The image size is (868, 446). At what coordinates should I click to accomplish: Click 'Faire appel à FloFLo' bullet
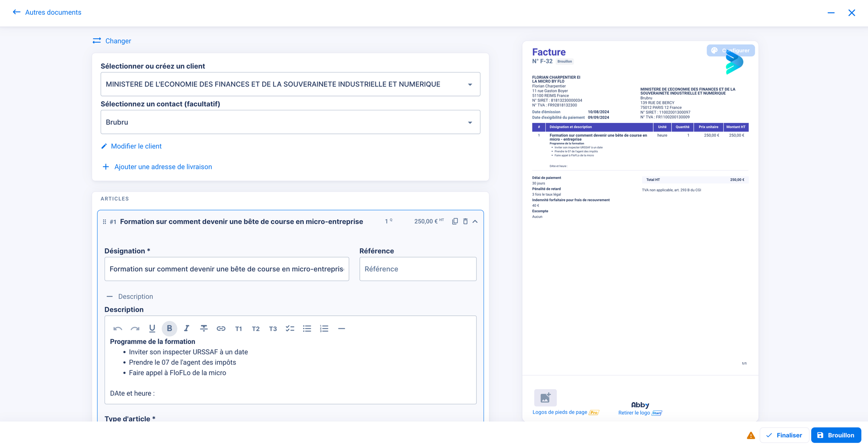click(178, 373)
